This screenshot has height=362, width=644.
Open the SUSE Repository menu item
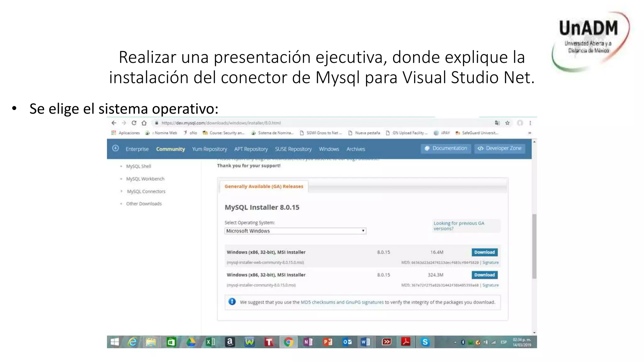[x=293, y=149]
